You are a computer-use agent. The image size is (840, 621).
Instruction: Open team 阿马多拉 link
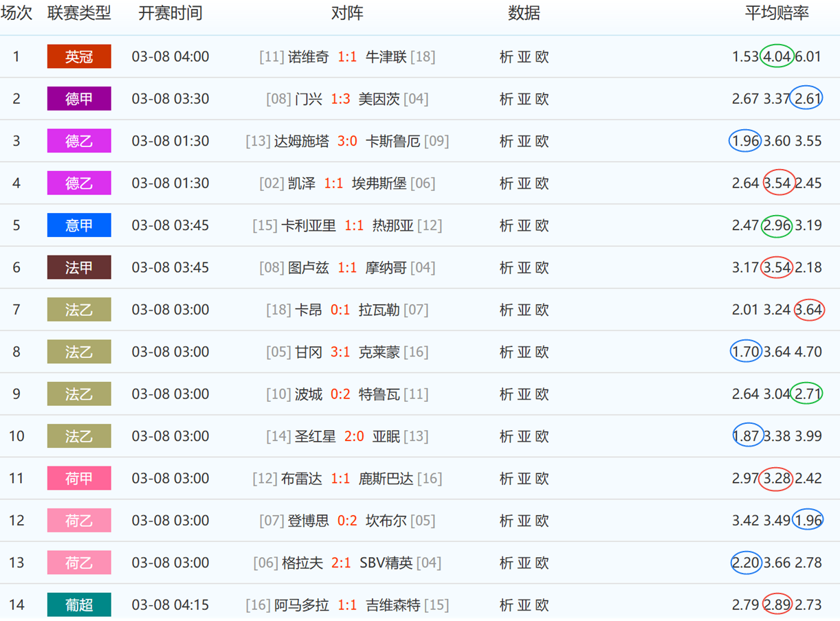[302, 605]
